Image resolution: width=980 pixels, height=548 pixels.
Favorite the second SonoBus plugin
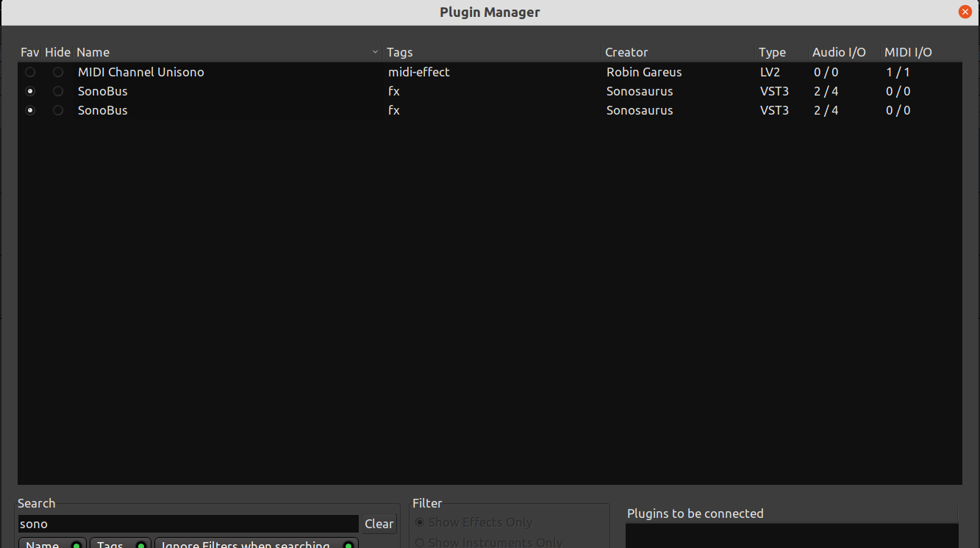point(29,110)
